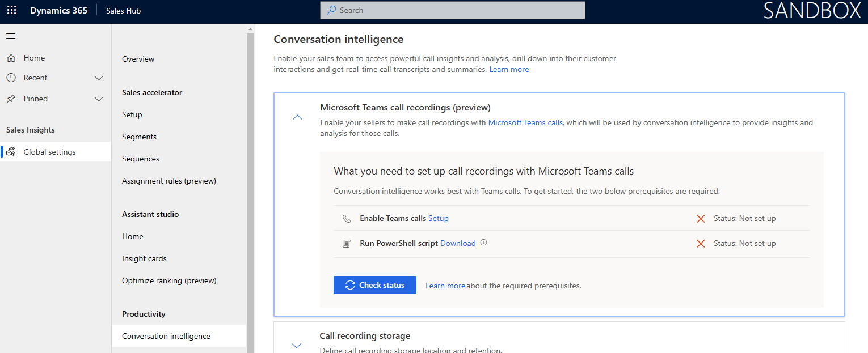Click the Home house icon
Image resolution: width=868 pixels, height=353 pixels.
tap(11, 58)
